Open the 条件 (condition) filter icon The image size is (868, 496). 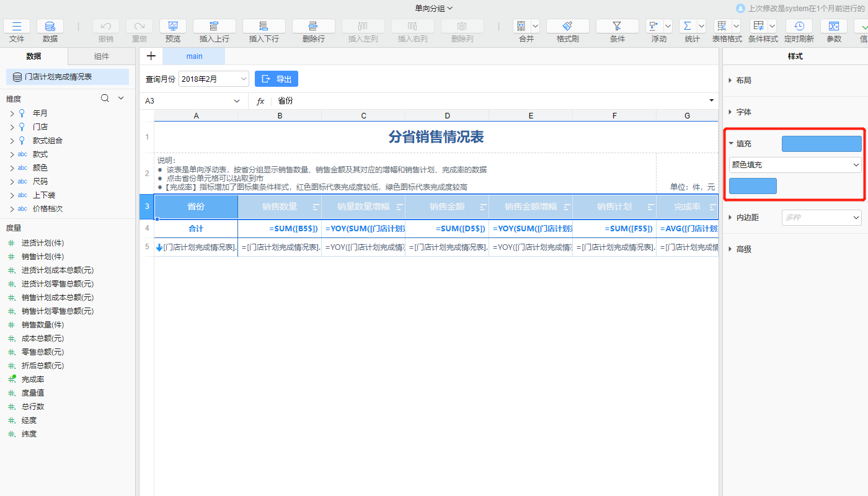617,26
